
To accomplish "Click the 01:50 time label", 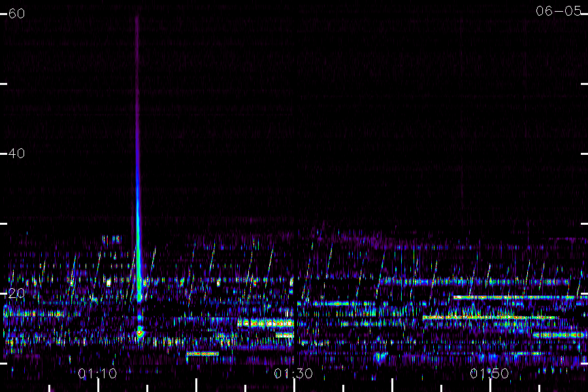I will 489,374.
